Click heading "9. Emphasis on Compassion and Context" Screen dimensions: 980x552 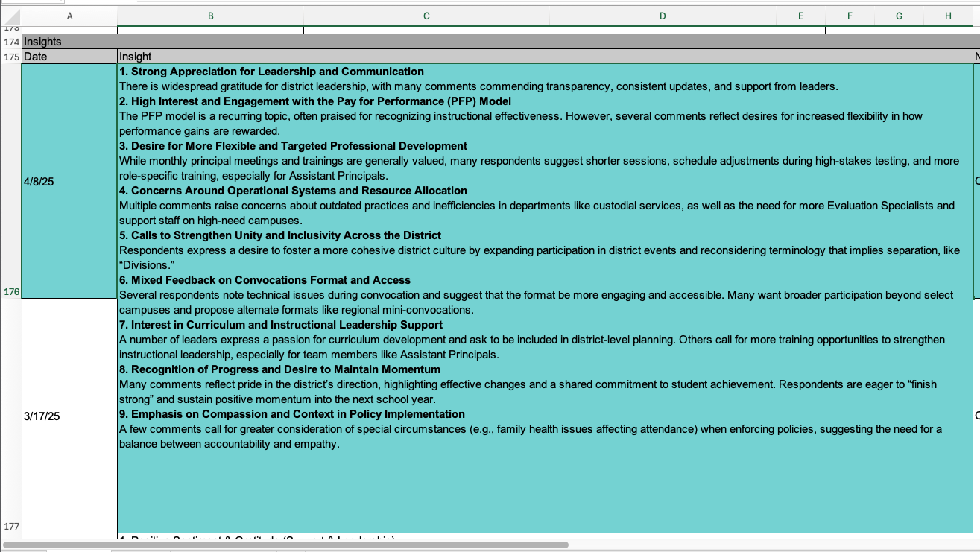(292, 414)
